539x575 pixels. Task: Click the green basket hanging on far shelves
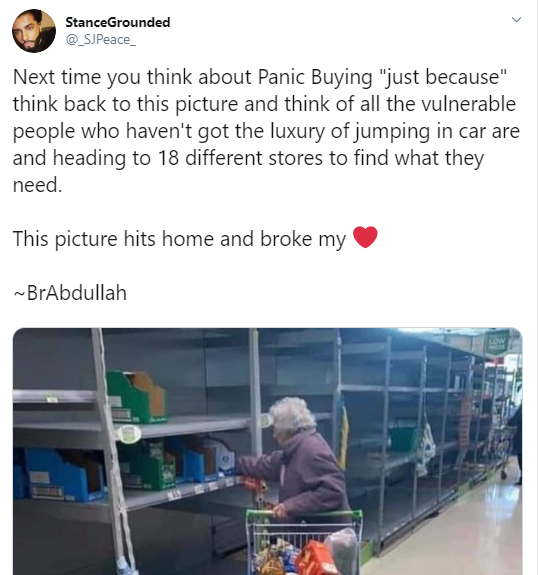click(403, 437)
